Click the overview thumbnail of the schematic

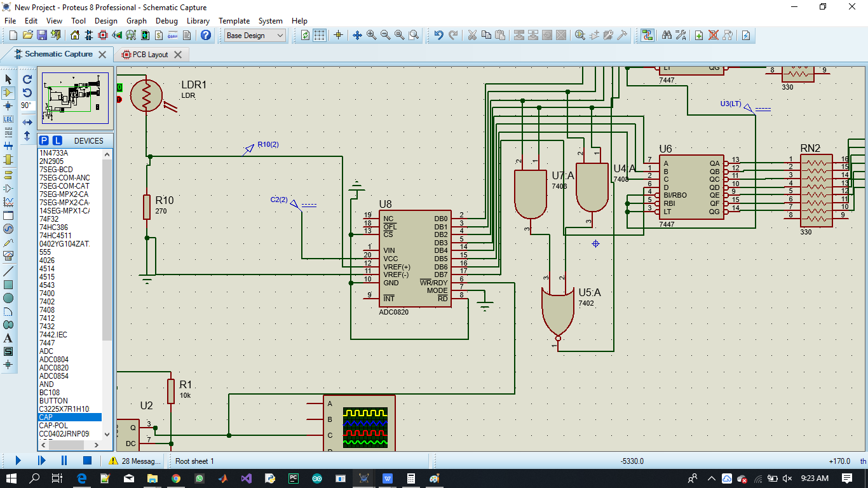pyautogui.click(x=75, y=97)
